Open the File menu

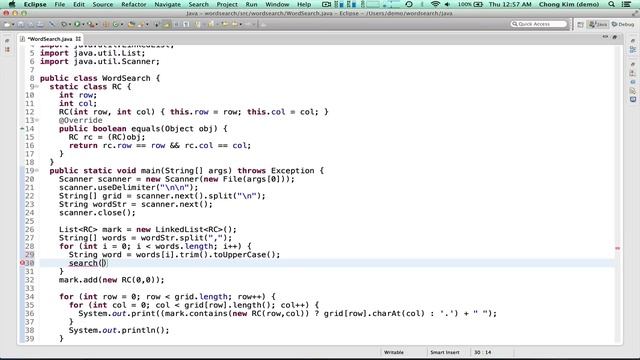(x=60, y=4)
